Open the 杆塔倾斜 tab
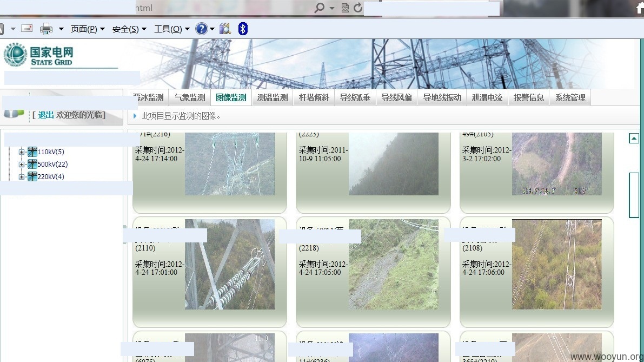The width and height of the screenshot is (644, 362). pos(314,97)
